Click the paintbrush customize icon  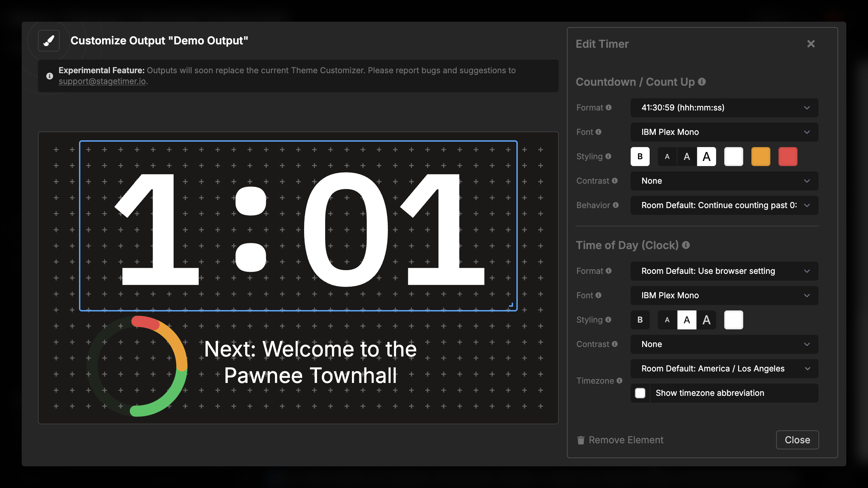coord(49,41)
